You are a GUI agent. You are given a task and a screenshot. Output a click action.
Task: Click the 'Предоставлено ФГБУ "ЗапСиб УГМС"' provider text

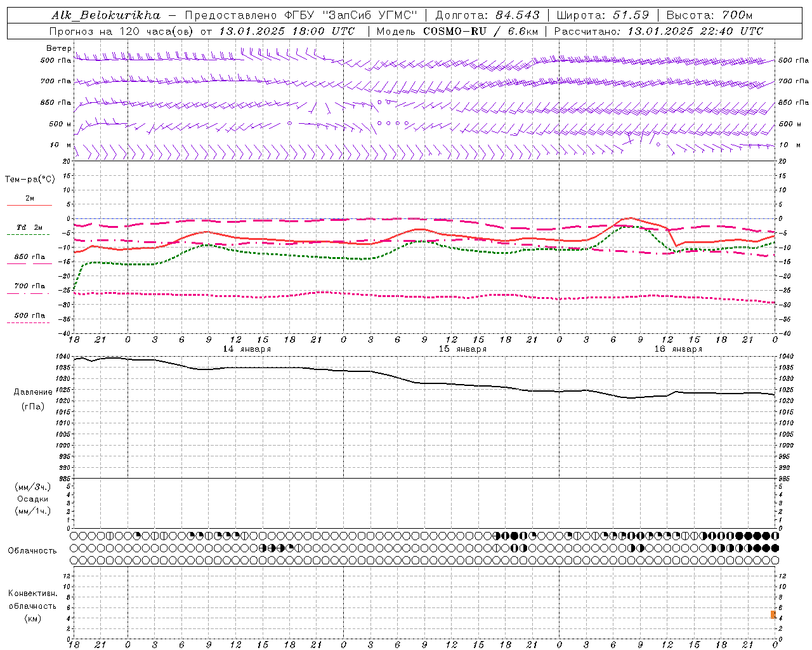(301, 15)
